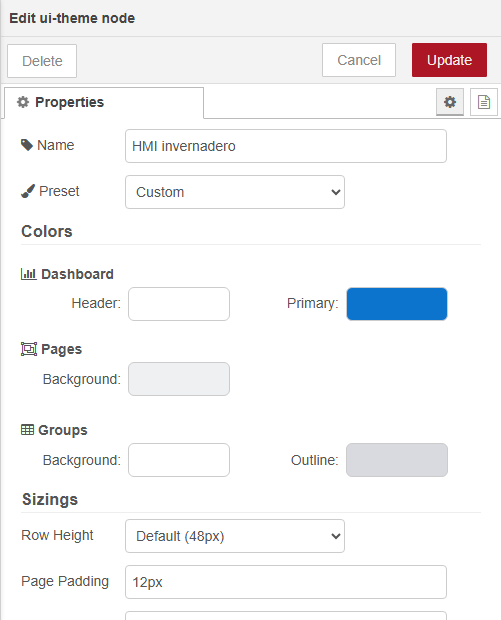
Task: Pick the Dashboard Primary blue color
Action: 397,304
